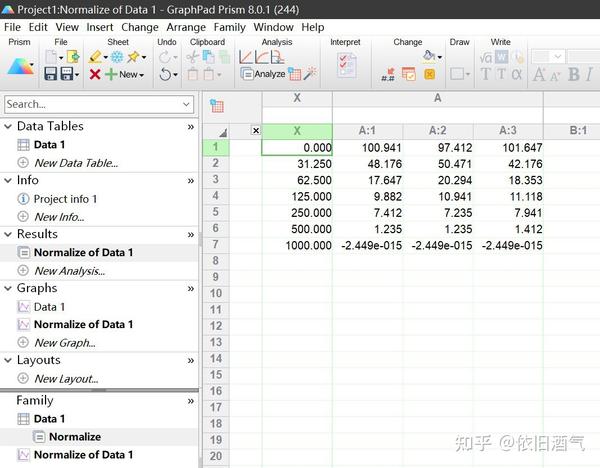Click the green plus New sheet icon
600x468 pixels.
click(x=111, y=74)
